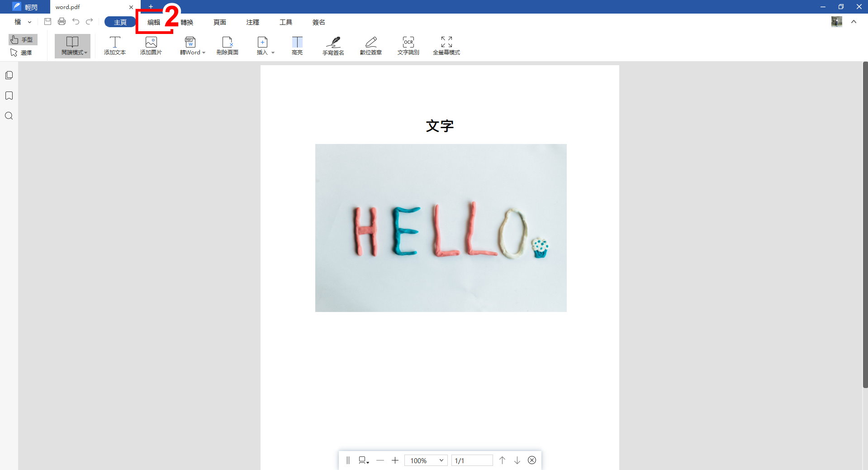Open the Signature tab (簽名)
The image size is (868, 470).
coord(319,22)
